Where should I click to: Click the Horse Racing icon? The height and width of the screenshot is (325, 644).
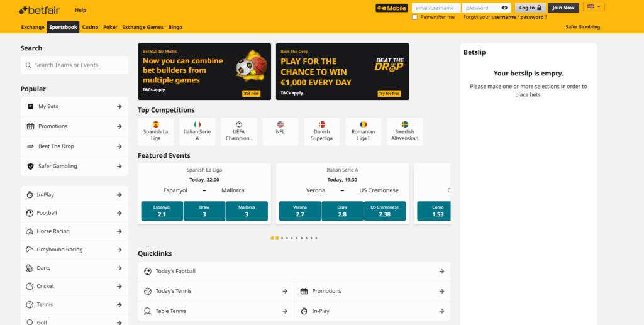tap(30, 231)
